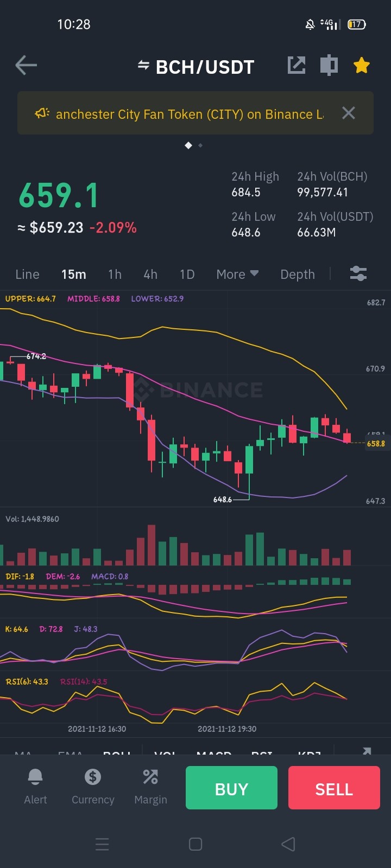Toggle the MACD indicator
The image size is (391, 868).
click(x=214, y=753)
